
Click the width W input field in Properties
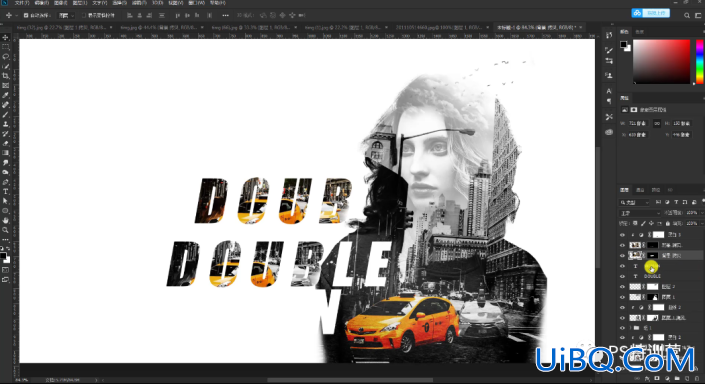point(638,123)
